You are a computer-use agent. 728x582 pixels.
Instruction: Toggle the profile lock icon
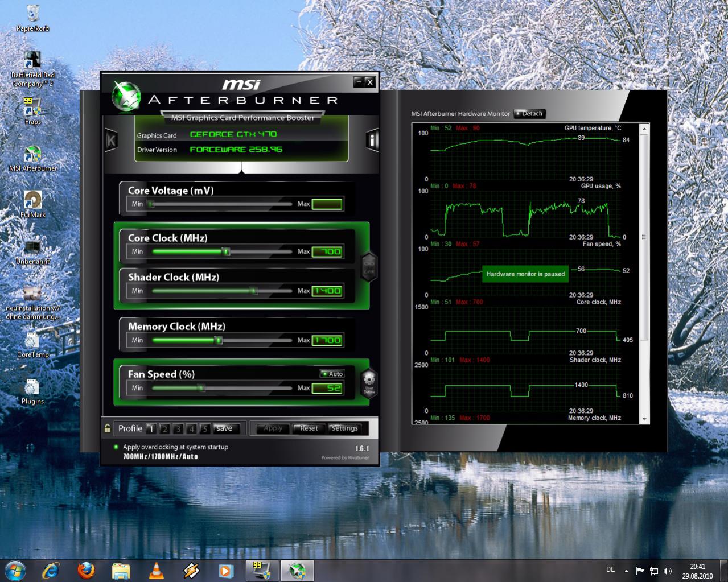click(107, 428)
